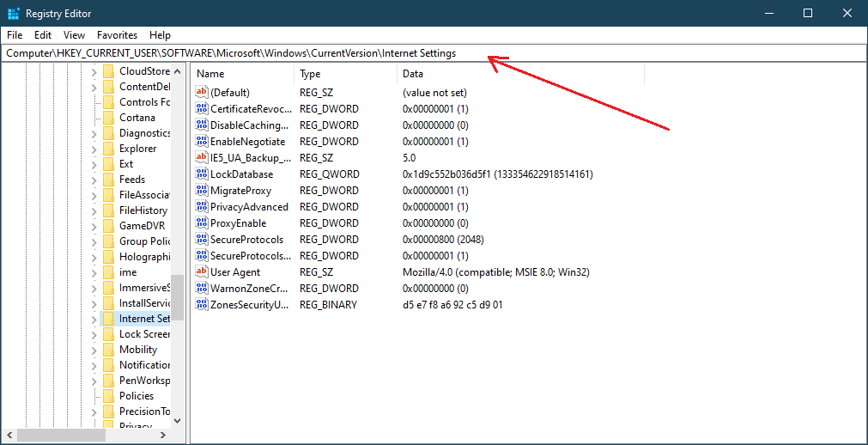Expand the Explorer key
The height and width of the screenshot is (445, 868).
point(94,149)
